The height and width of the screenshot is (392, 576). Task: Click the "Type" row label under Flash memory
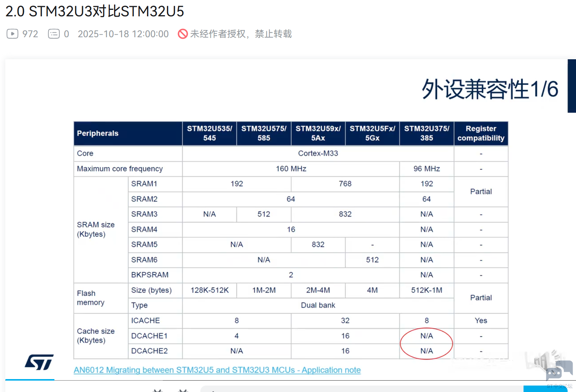tap(140, 305)
